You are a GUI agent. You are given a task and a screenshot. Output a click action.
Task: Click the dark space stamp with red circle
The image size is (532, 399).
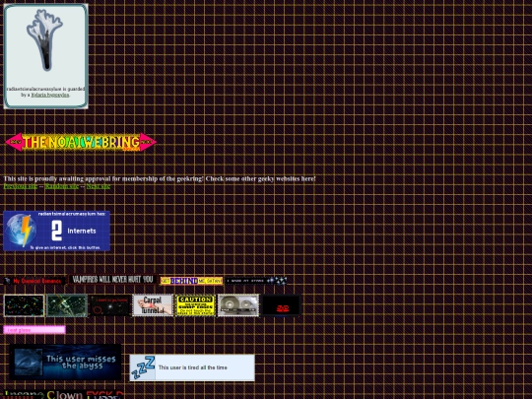pyautogui.click(x=109, y=305)
